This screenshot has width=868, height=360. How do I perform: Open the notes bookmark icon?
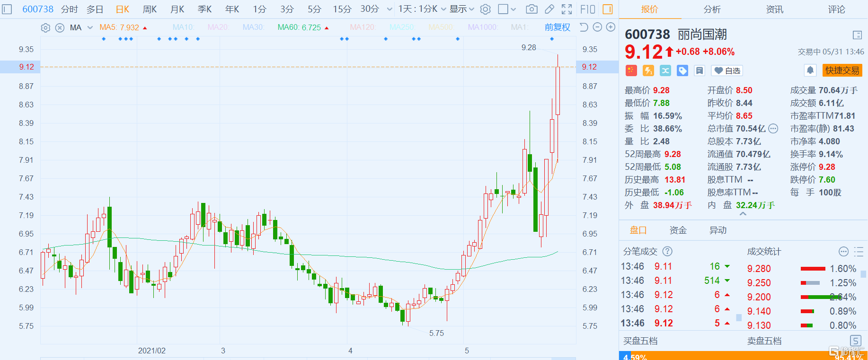700,70
